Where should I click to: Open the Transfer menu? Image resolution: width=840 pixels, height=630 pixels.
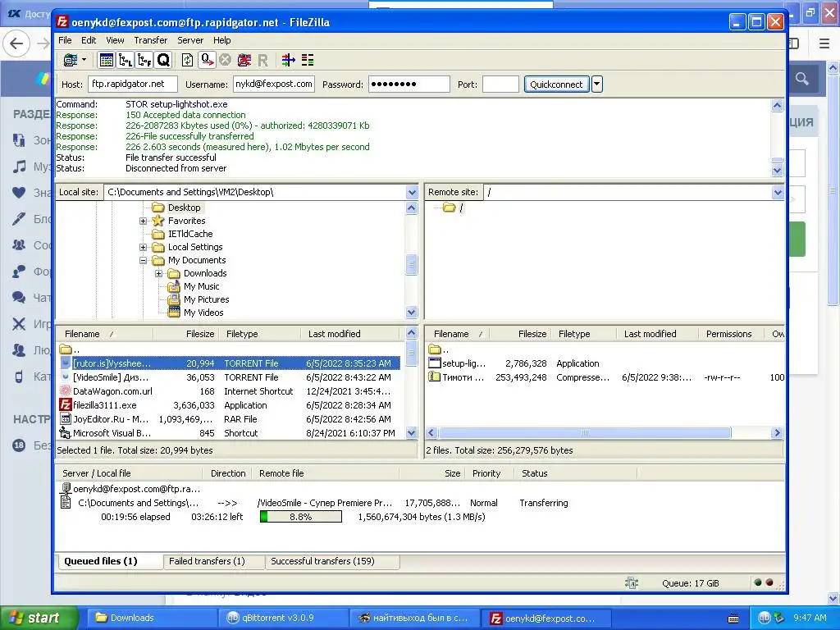coord(151,40)
